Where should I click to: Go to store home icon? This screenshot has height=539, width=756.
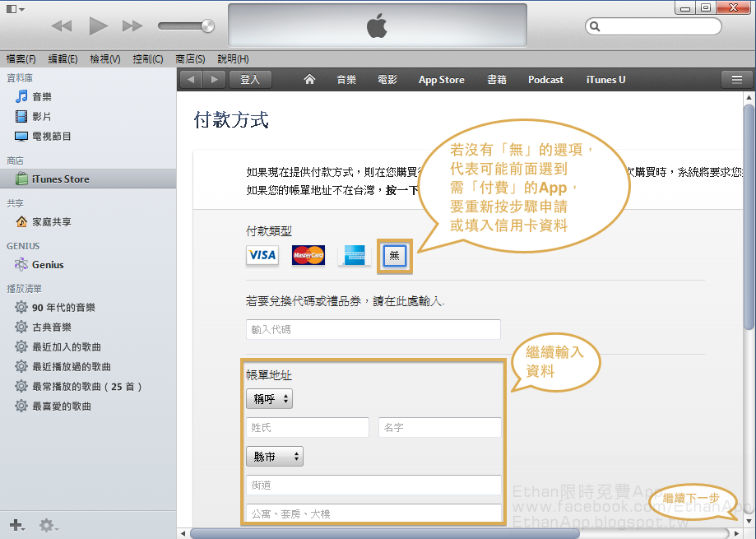(309, 79)
